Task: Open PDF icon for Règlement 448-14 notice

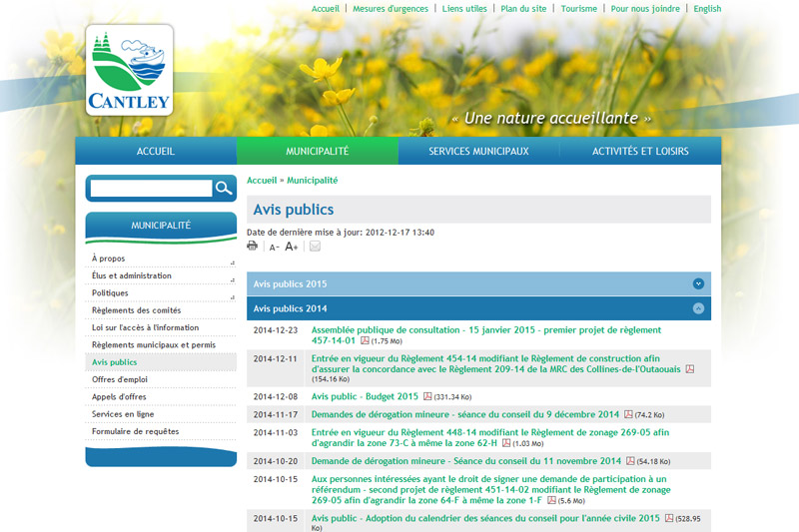Action: click(x=506, y=443)
